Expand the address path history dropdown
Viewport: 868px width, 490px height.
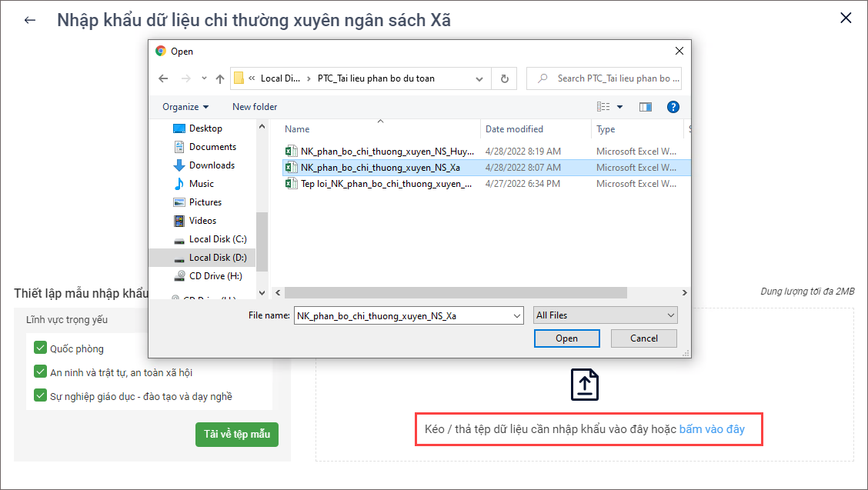(479, 78)
